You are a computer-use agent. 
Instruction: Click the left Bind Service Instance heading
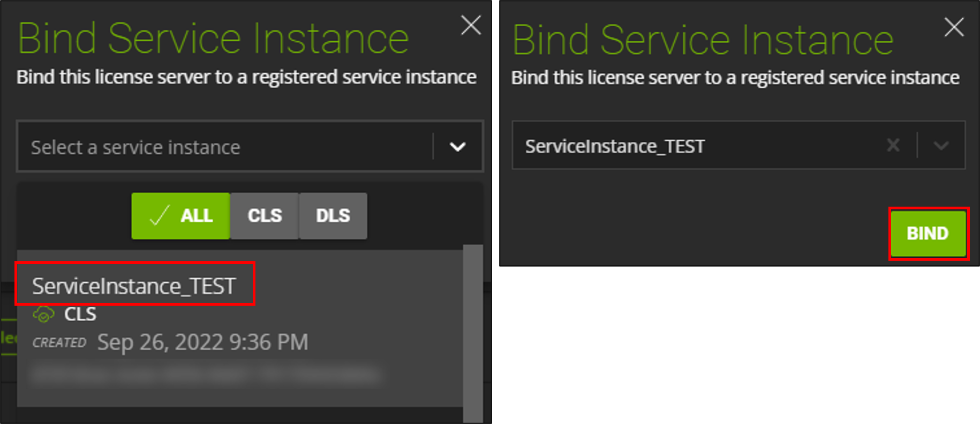coord(213,39)
